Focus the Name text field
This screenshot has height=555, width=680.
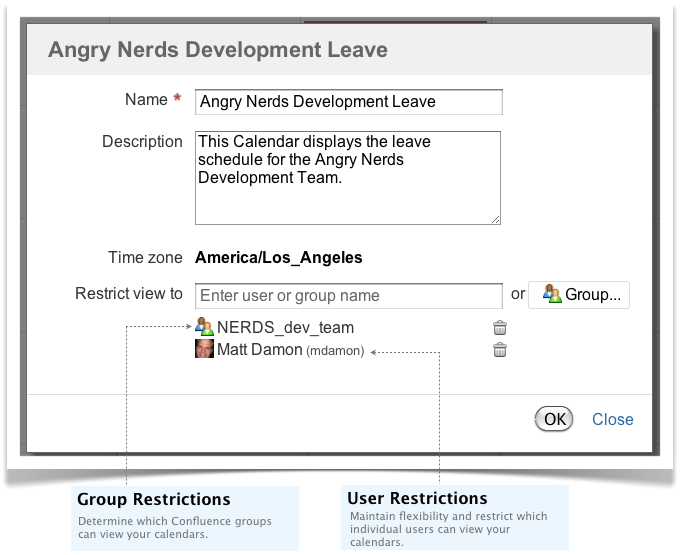coord(349,102)
